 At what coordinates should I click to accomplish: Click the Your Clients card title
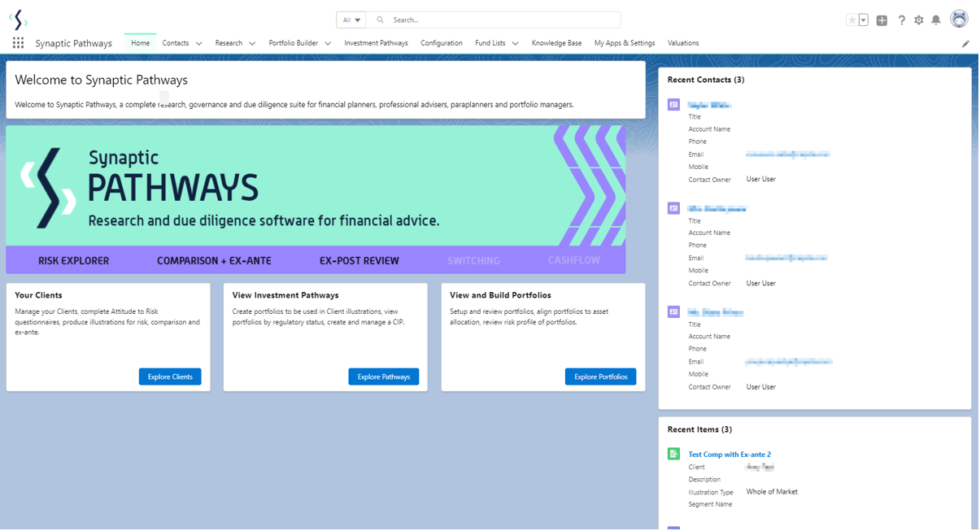click(38, 295)
